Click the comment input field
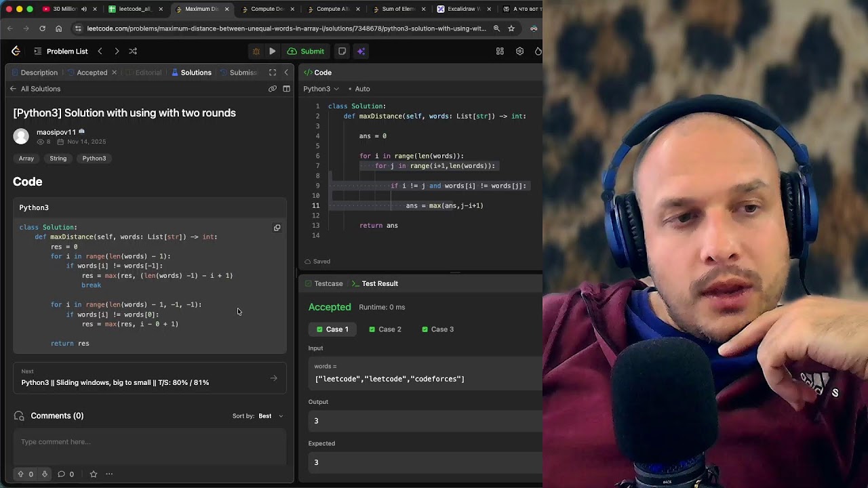868x488 pixels. (150, 447)
